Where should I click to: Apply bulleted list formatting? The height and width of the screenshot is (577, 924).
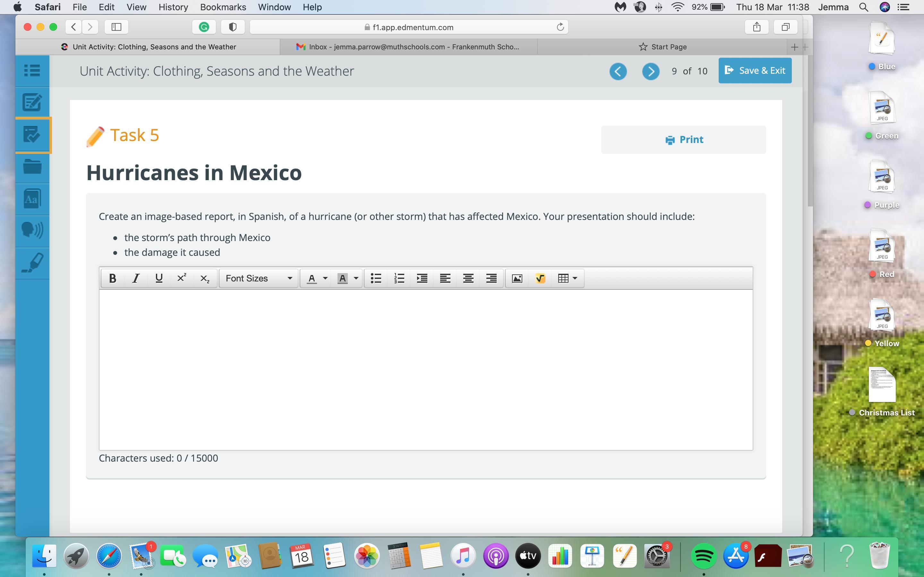pos(376,278)
